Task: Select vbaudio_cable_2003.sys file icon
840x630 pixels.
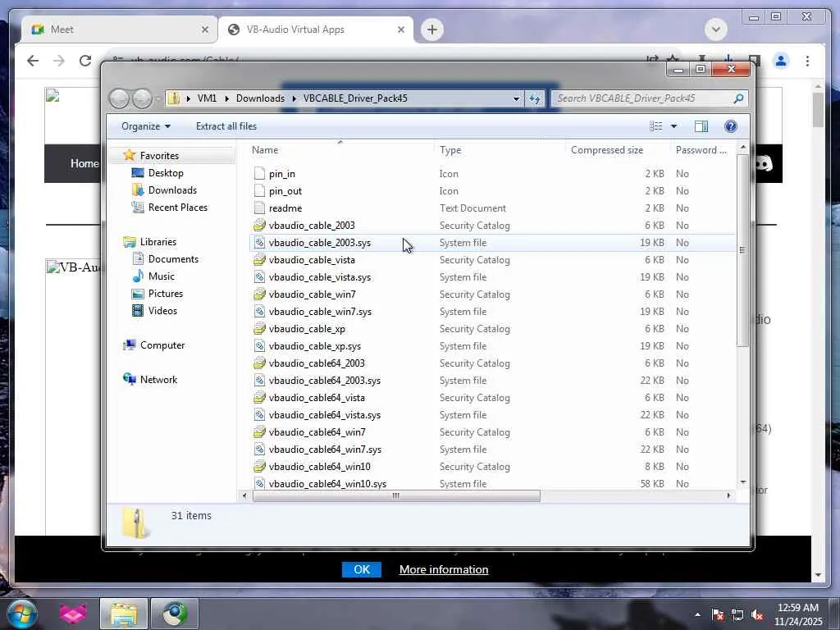Action: [259, 243]
